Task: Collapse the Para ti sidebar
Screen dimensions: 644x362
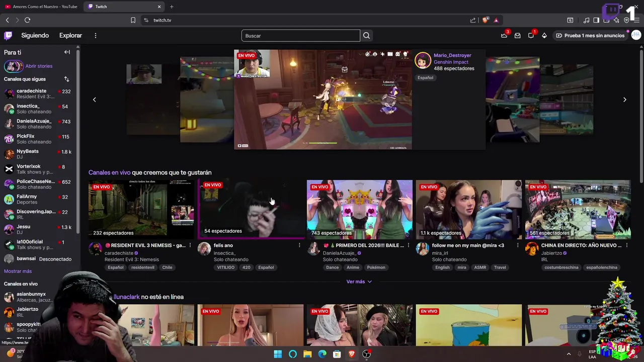Action: [67, 52]
